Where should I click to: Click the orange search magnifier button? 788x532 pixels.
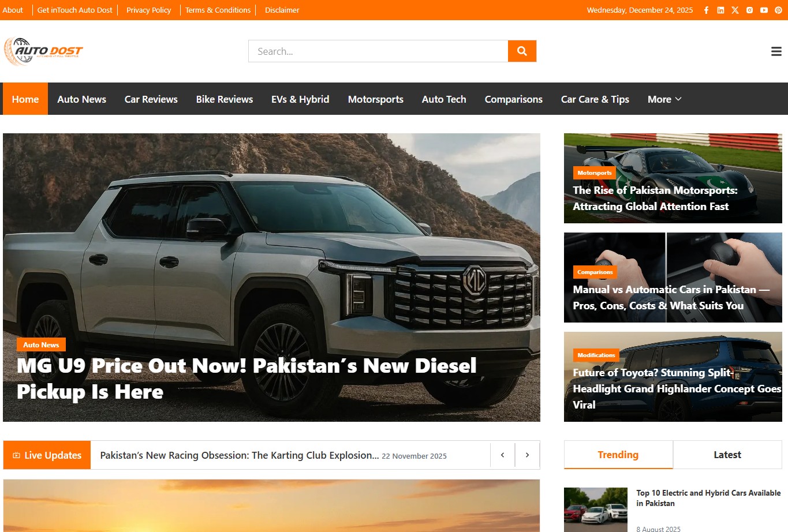coord(522,51)
